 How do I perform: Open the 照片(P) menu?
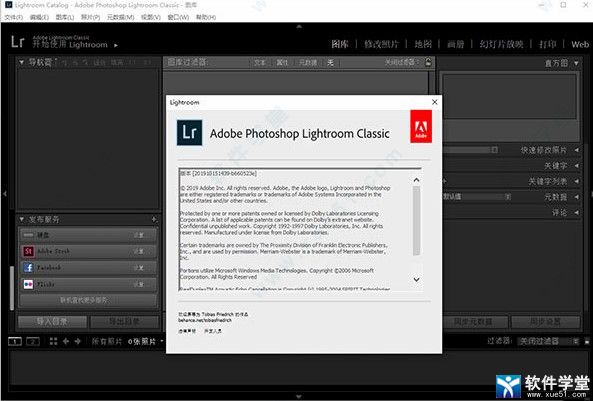point(90,17)
